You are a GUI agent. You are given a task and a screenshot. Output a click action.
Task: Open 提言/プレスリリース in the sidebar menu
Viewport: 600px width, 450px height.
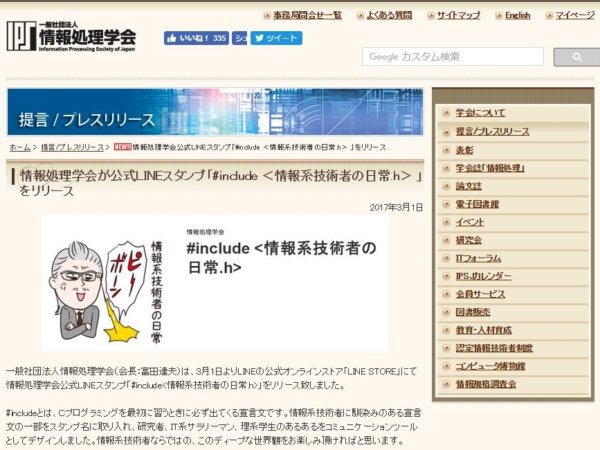[492, 132]
